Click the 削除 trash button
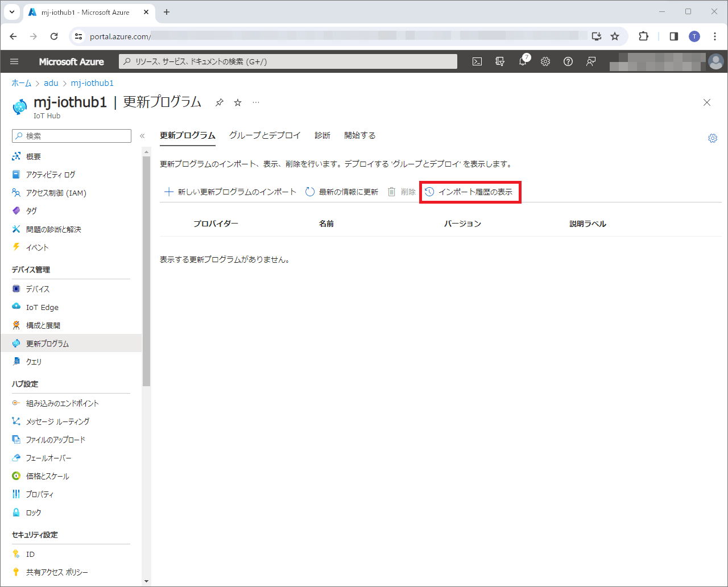Image resolution: width=728 pixels, height=587 pixels. click(402, 192)
